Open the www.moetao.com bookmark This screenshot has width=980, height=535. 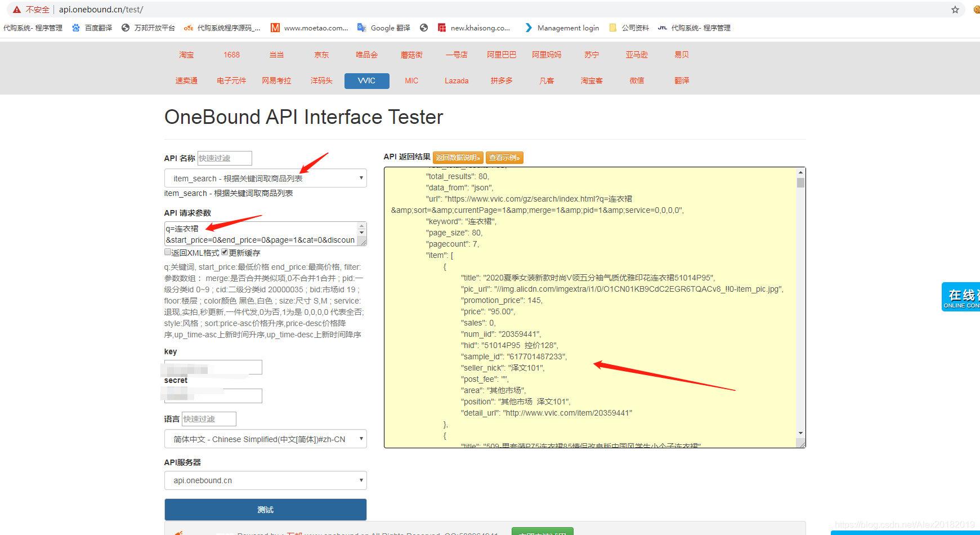tap(310, 28)
